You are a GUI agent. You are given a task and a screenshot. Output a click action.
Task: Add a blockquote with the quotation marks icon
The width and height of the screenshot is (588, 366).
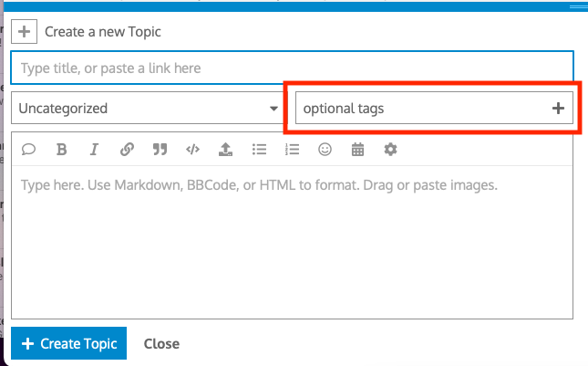tap(160, 150)
